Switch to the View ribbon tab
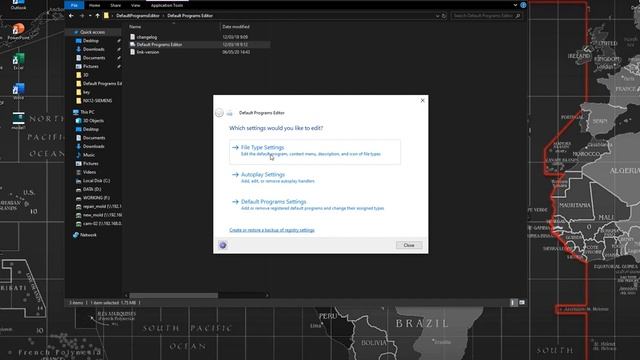Screen dimensions: 640x360 [x=136, y=5]
